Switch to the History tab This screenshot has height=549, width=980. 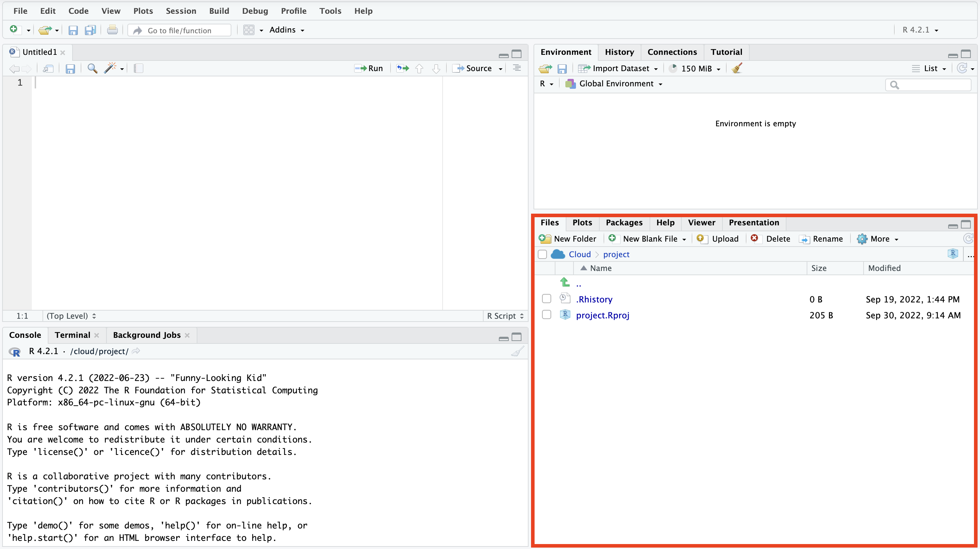tap(618, 52)
